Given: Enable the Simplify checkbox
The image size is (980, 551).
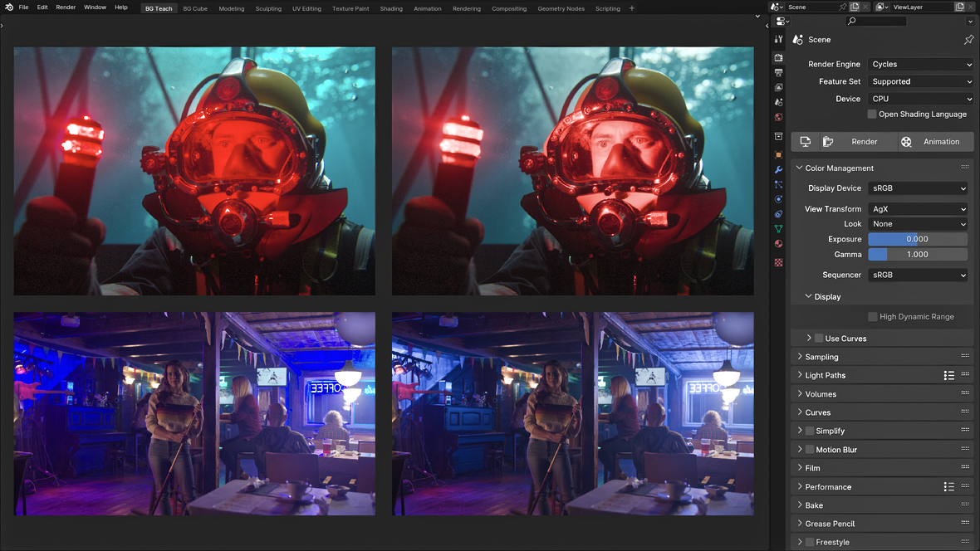Looking at the screenshot, I should (810, 431).
